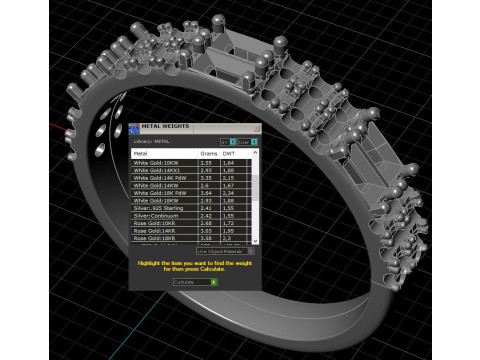Close the Metal Weights dialog

(257, 128)
